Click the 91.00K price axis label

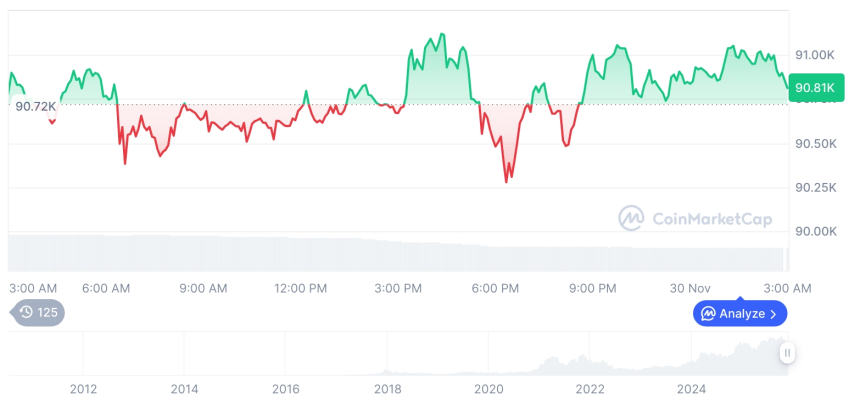pos(815,55)
